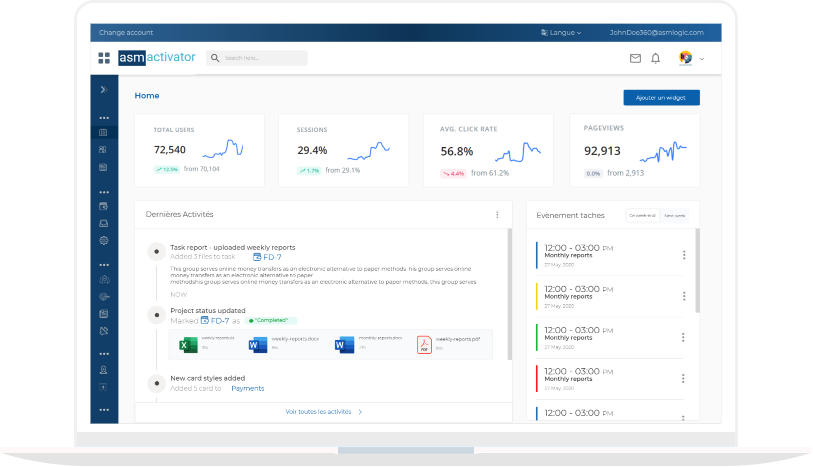This screenshot has height=467, width=813.
Task: Open notifications bell icon
Action: coord(656,58)
